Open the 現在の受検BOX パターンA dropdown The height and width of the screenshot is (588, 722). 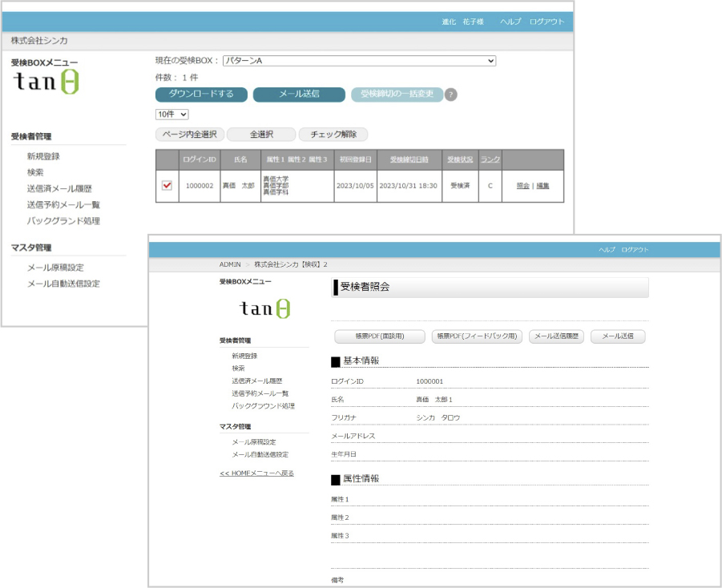coord(359,61)
